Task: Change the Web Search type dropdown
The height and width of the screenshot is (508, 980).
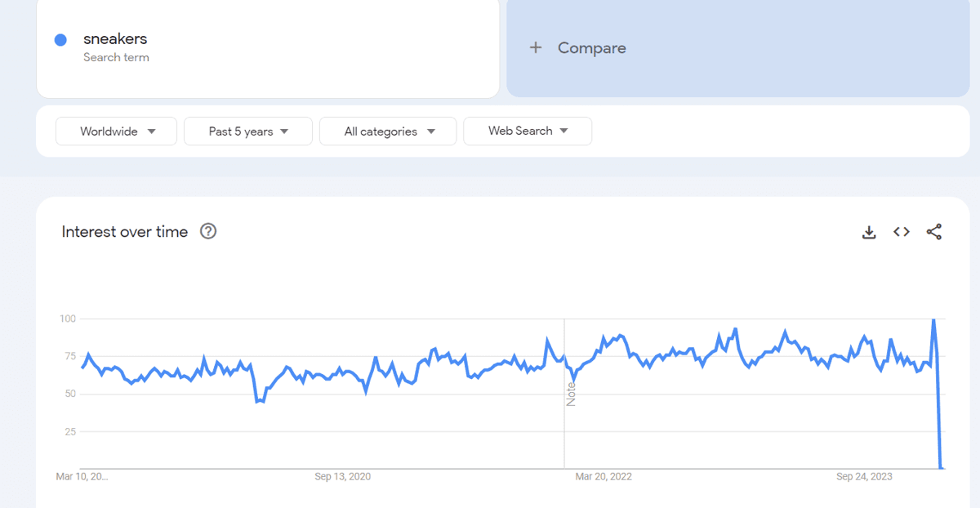Action: pyautogui.click(x=528, y=131)
